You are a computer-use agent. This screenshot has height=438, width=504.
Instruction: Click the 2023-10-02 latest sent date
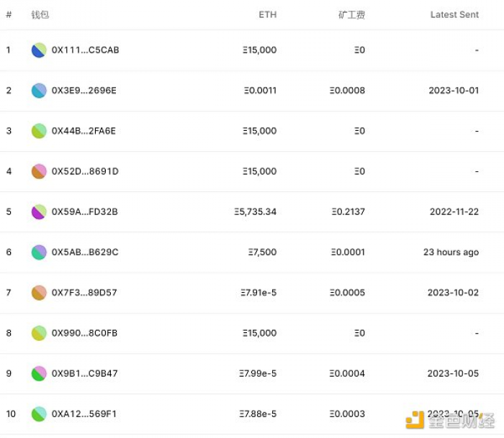(x=453, y=293)
